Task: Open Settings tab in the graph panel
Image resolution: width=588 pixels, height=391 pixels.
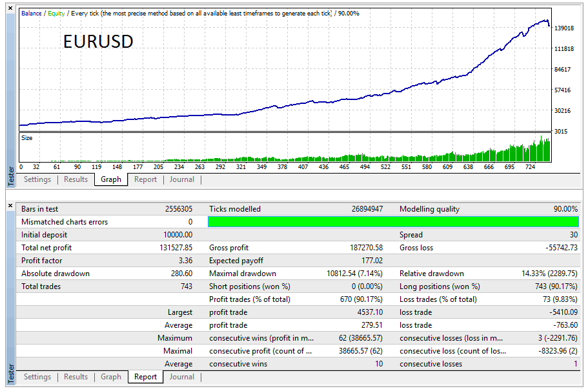Action: pyautogui.click(x=37, y=179)
